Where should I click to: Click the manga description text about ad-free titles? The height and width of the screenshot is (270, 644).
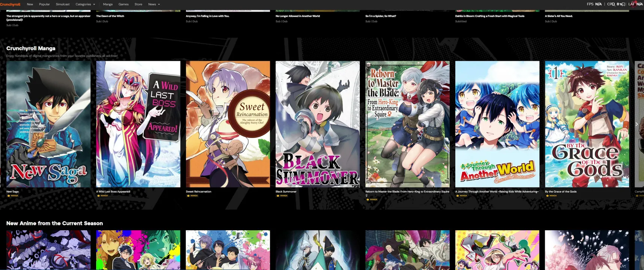pyautogui.click(x=62, y=56)
